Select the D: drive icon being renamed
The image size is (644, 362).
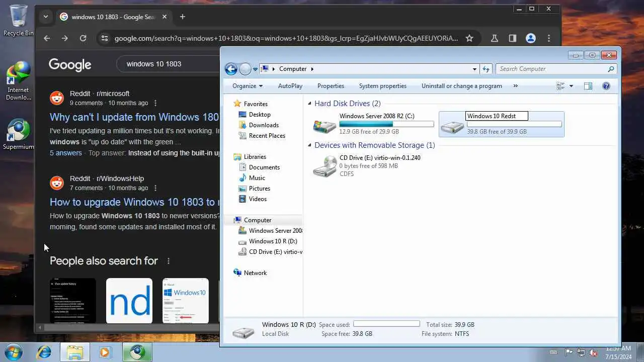tap(452, 126)
